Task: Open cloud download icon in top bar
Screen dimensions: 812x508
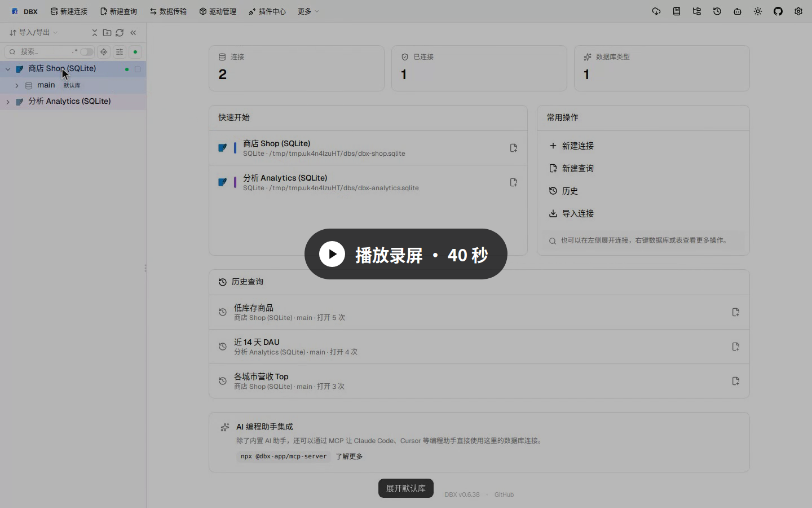Action: click(656, 11)
